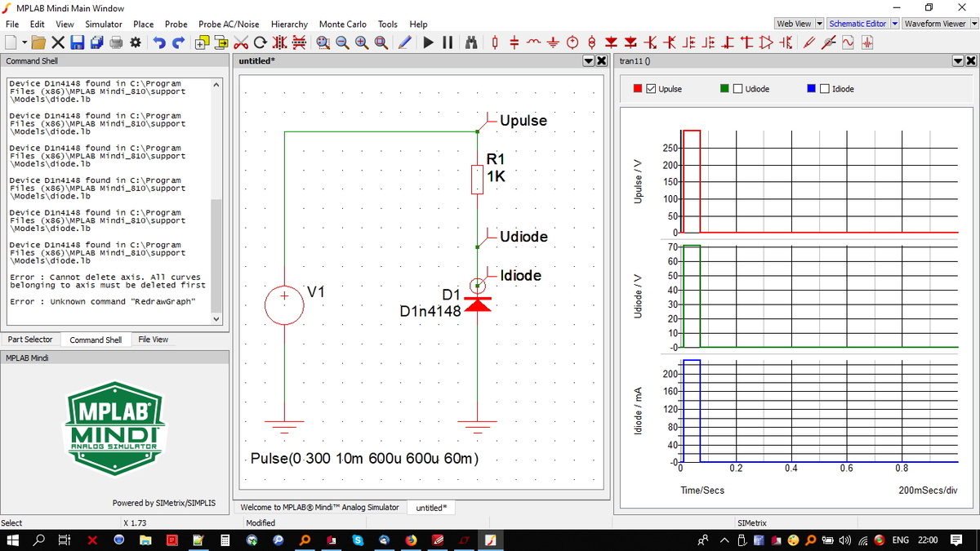Open the Tools menu
Image resolution: width=980 pixels, height=551 pixels.
point(388,24)
